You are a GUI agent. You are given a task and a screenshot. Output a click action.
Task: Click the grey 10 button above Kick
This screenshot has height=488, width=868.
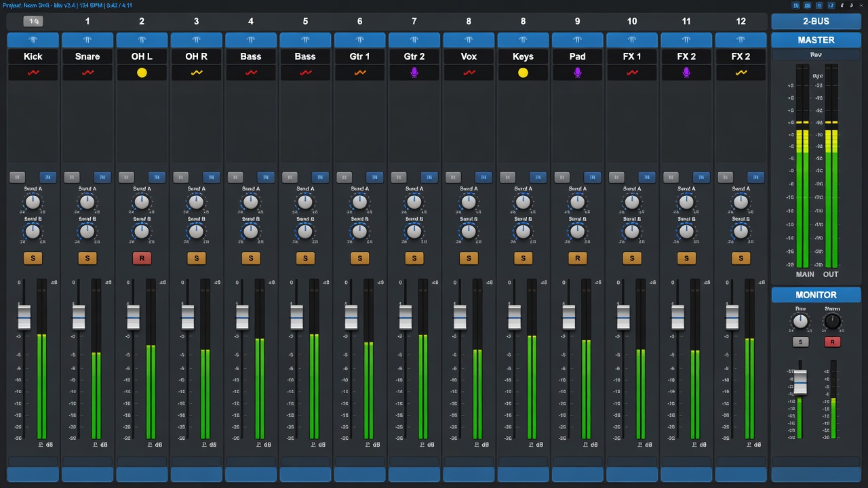tap(33, 22)
